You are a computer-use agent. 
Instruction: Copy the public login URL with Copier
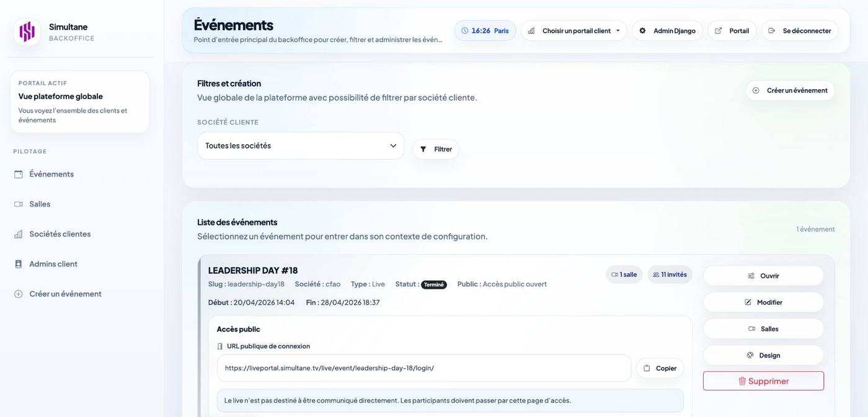tap(660, 368)
